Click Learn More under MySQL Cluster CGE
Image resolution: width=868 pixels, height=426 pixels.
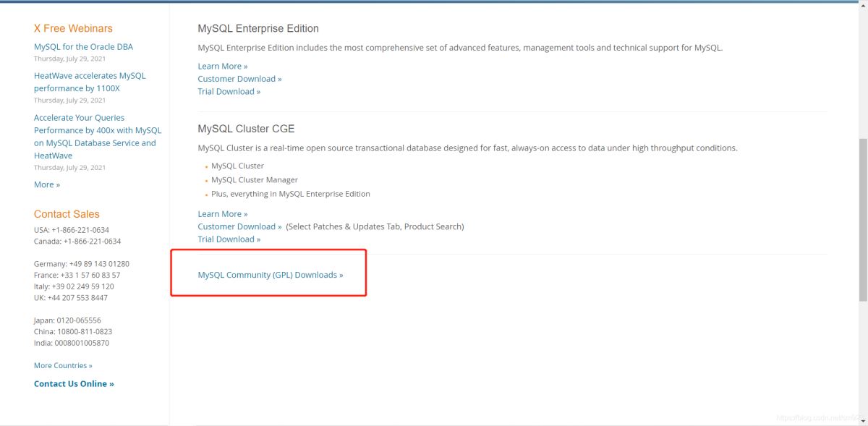point(222,214)
